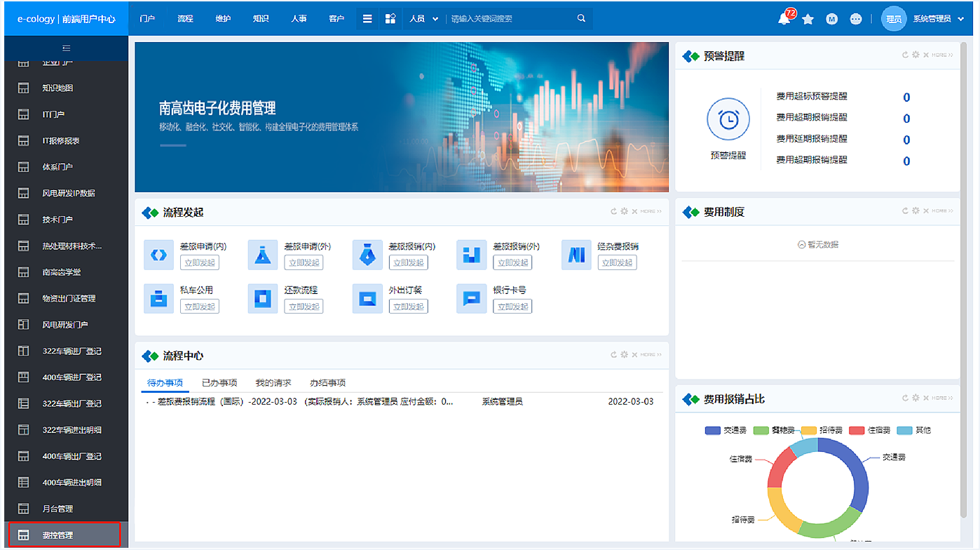Collapse the left sidebar menu
Screen dimensions: 980x550
tap(66, 48)
